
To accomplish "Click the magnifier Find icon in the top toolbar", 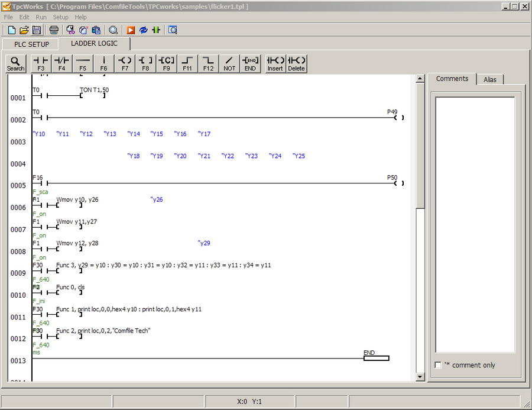I will (113, 30).
